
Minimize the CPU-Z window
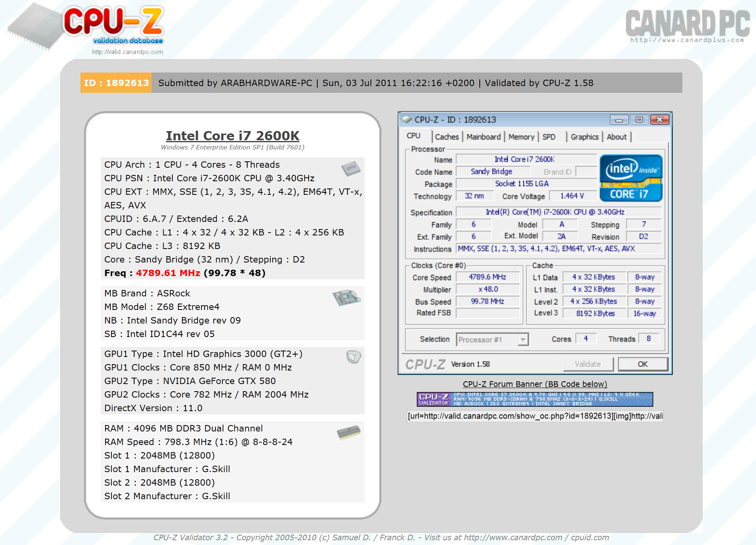[x=619, y=120]
